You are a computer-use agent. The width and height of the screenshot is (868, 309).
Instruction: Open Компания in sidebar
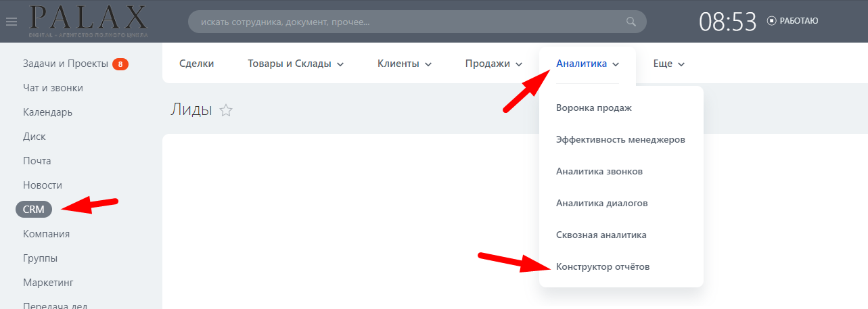click(x=46, y=234)
